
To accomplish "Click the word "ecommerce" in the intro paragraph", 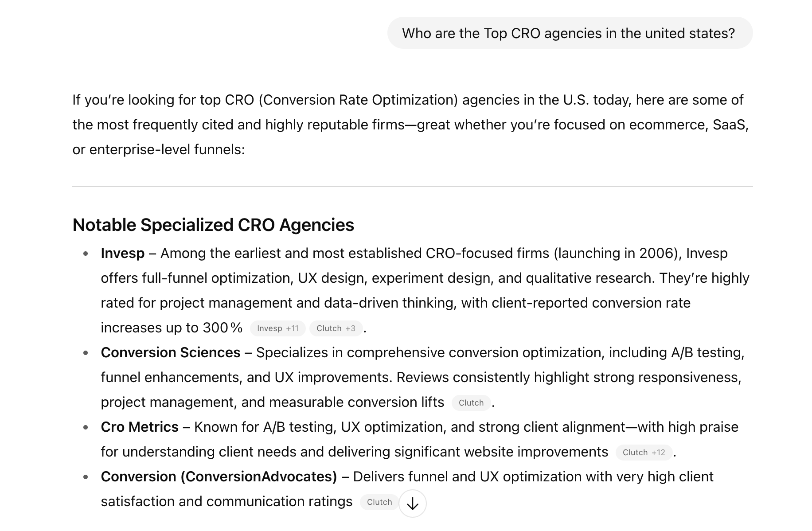I will 666,125.
